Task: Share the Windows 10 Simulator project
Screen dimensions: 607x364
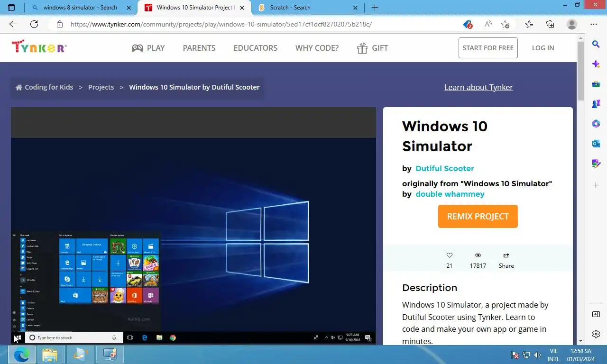Action: coord(506,260)
